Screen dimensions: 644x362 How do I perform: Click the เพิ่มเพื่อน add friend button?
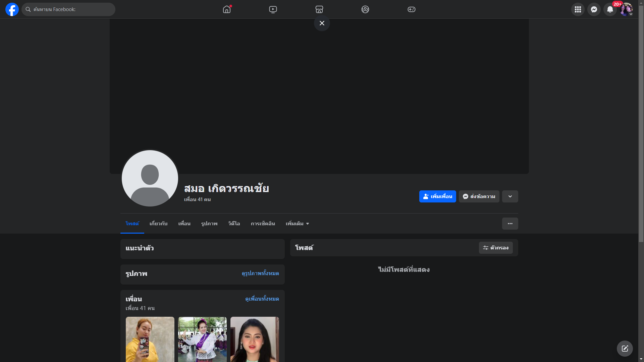pyautogui.click(x=437, y=196)
